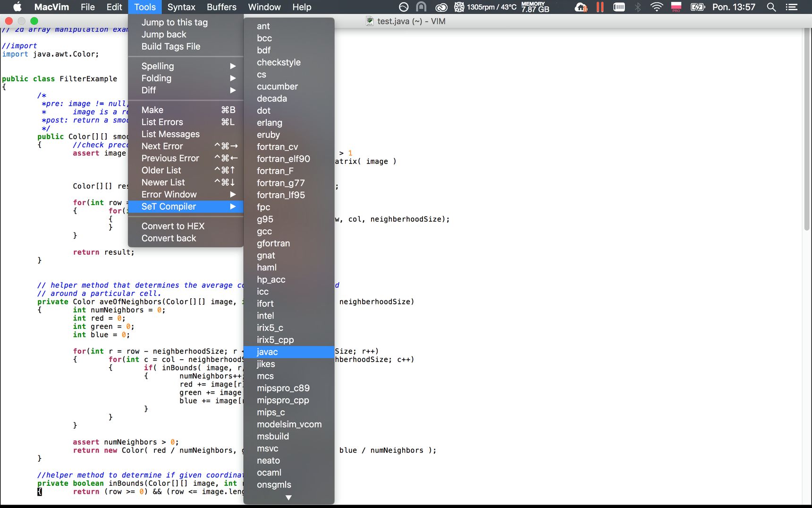
Task: Select the javac compiler
Action: (x=289, y=352)
